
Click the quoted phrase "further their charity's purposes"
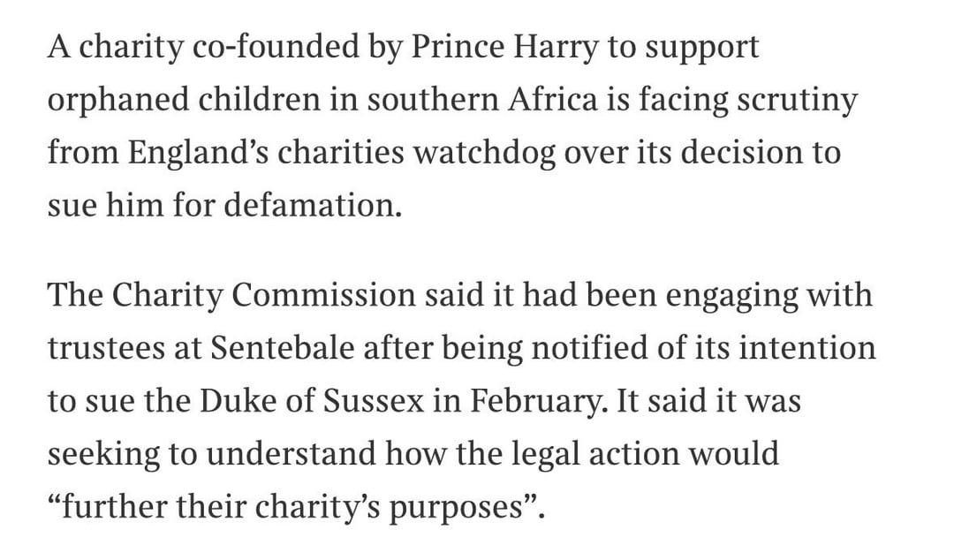point(298,508)
